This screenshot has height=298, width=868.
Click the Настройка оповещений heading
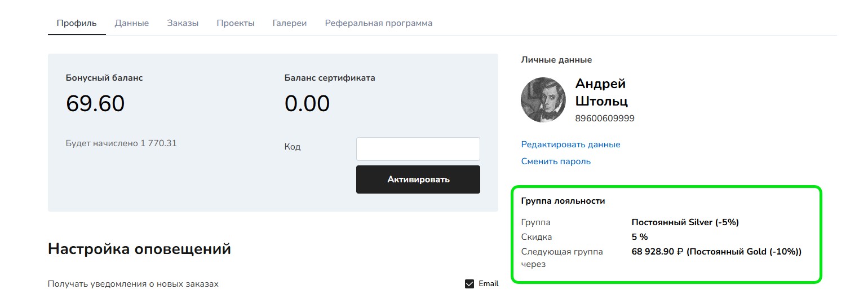[139, 249]
